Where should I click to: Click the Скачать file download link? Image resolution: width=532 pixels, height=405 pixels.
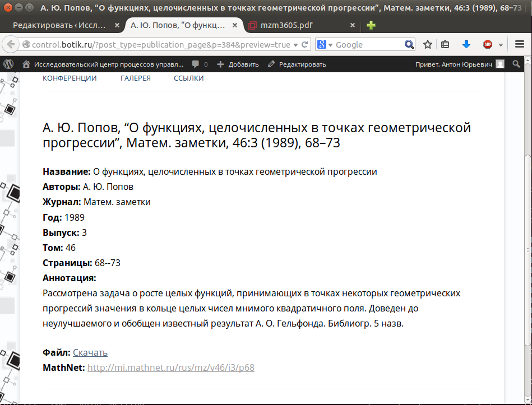(90, 352)
